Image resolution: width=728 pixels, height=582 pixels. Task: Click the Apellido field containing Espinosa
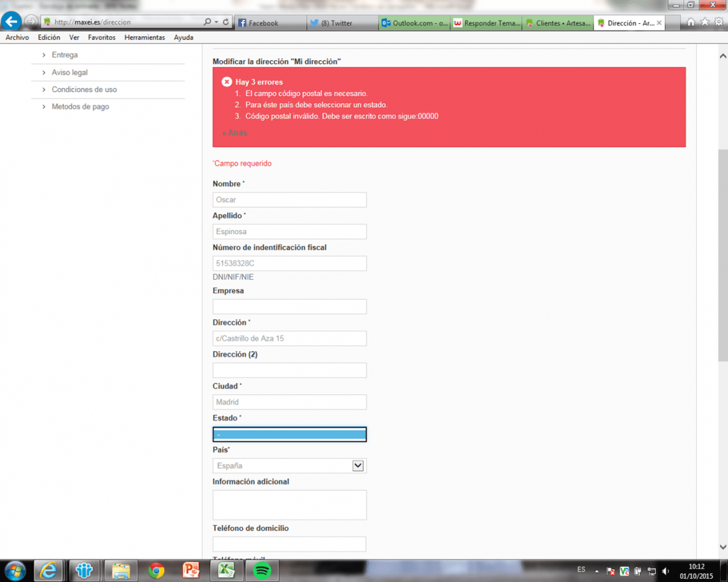289,231
